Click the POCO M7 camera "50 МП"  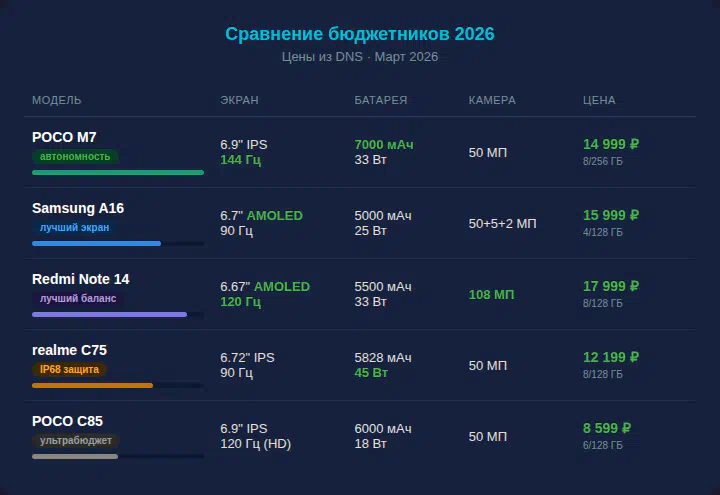488,152
